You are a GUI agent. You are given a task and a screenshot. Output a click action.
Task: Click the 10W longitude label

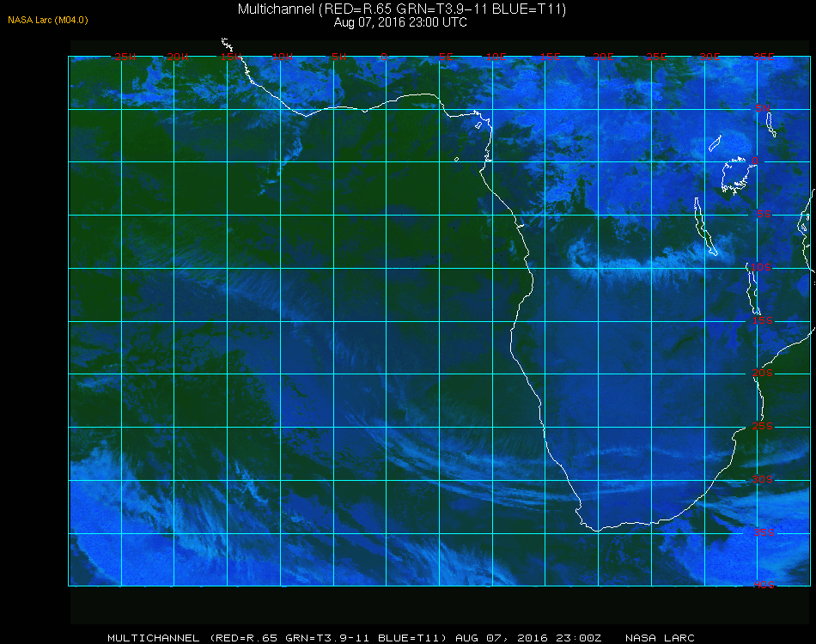coord(283,57)
